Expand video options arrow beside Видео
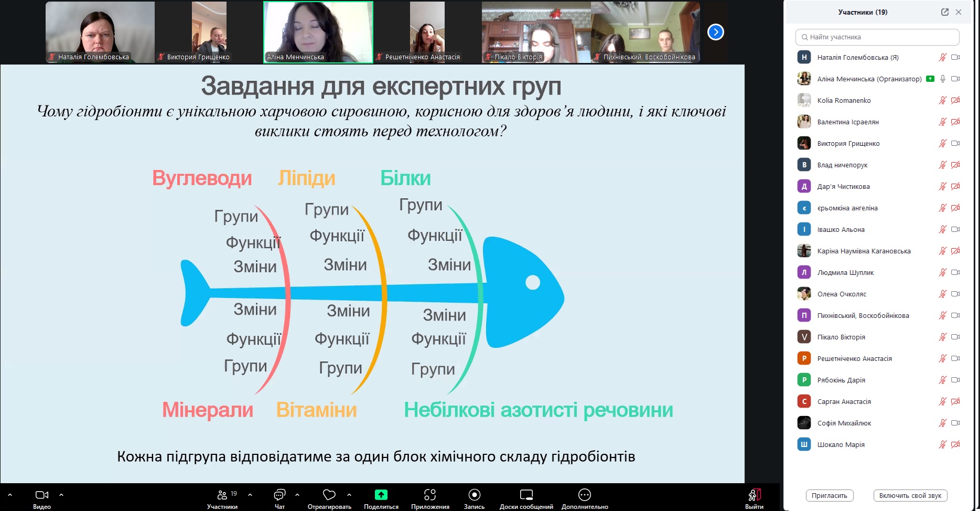The height and width of the screenshot is (511, 980). (61, 495)
